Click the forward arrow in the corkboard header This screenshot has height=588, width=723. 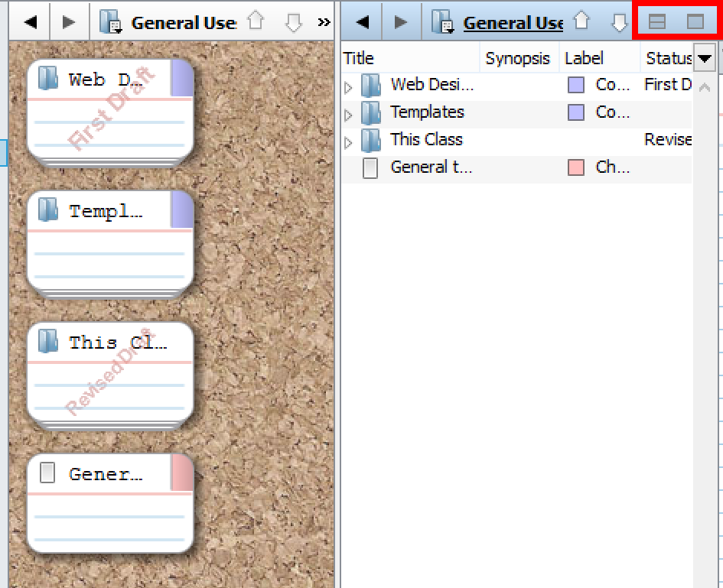[x=70, y=22]
